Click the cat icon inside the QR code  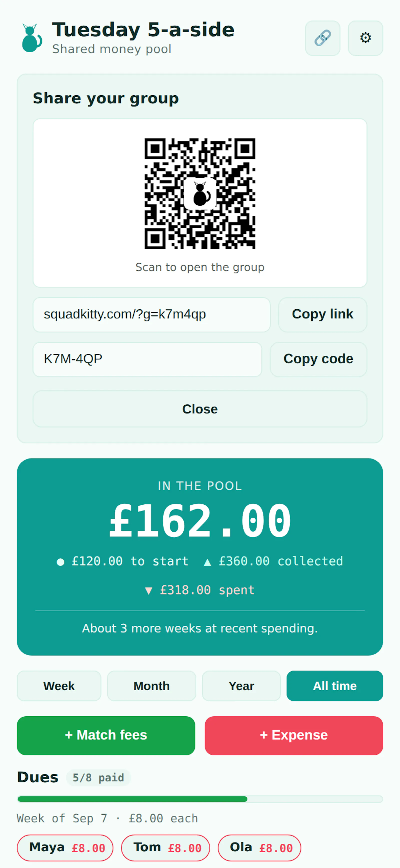click(200, 194)
